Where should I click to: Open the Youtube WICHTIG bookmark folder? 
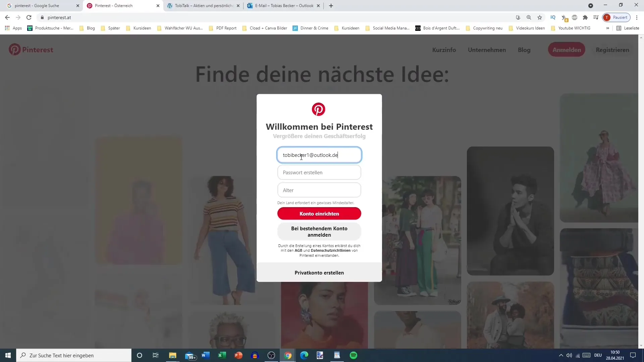click(571, 28)
